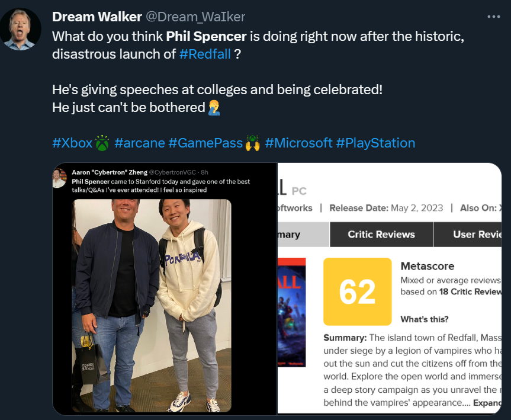511x420 pixels.
Task: Open the tweet's three-dot more options menu
Action: 494,17
